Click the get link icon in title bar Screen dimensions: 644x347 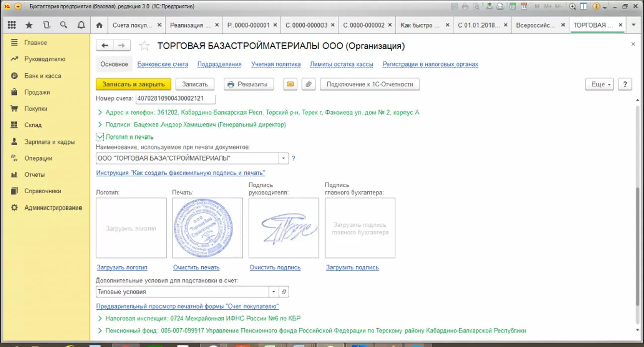(489, 6)
